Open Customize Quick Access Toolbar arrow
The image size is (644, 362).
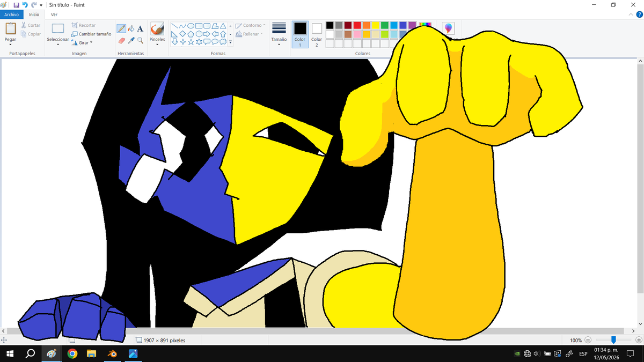pos(41,5)
